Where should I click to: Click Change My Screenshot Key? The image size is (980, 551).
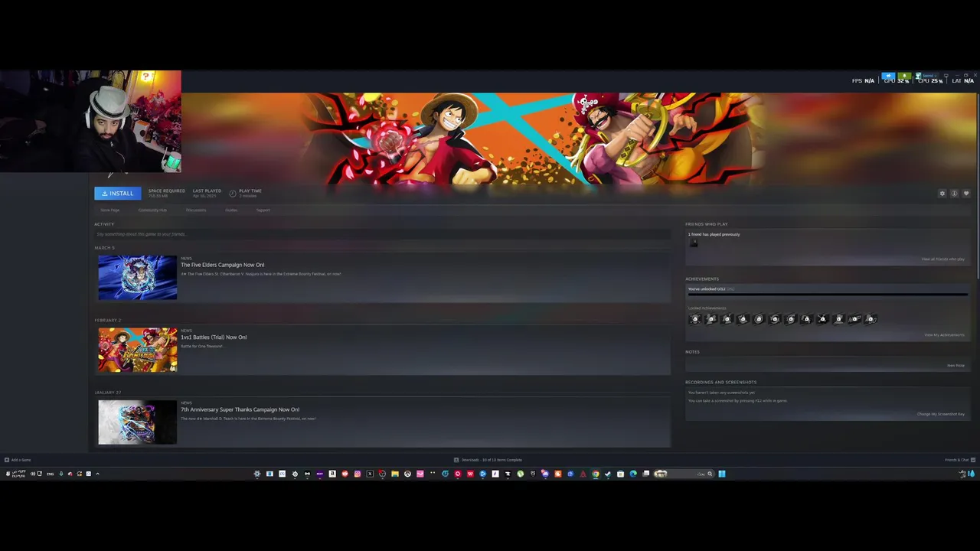[x=941, y=414]
